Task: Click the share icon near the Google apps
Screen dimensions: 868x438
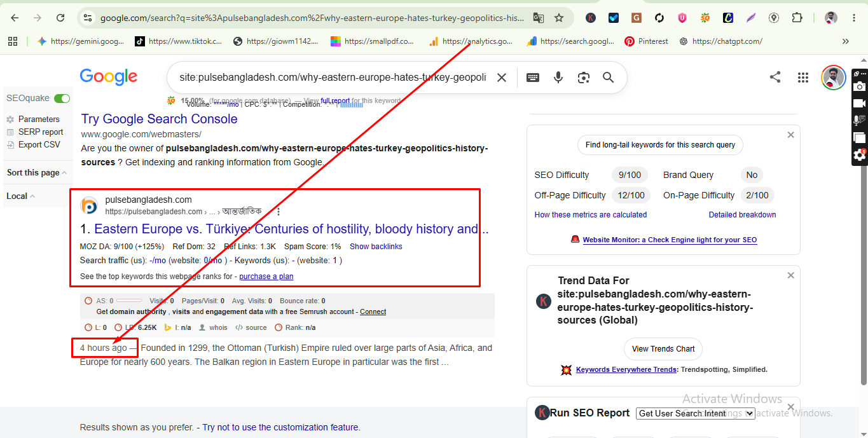Action: [775, 78]
